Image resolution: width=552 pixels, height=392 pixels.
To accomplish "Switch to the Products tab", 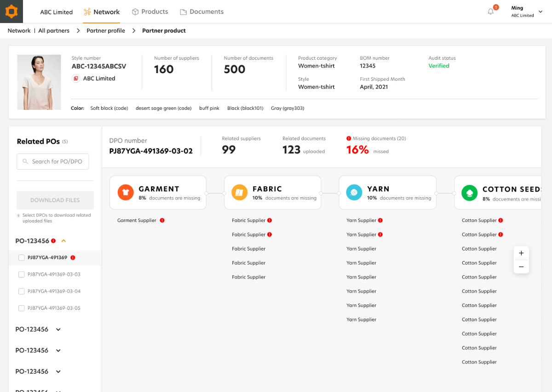I will click(x=150, y=12).
